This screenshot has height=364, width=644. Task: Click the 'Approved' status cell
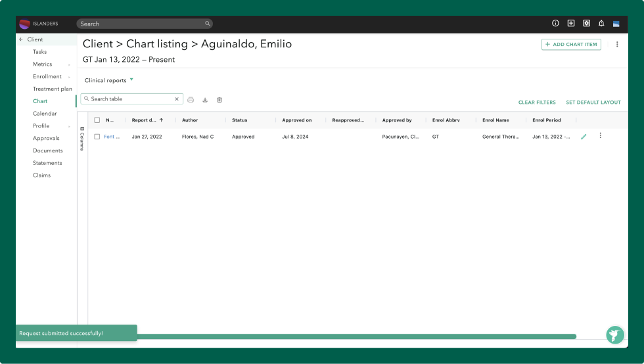coord(243,137)
